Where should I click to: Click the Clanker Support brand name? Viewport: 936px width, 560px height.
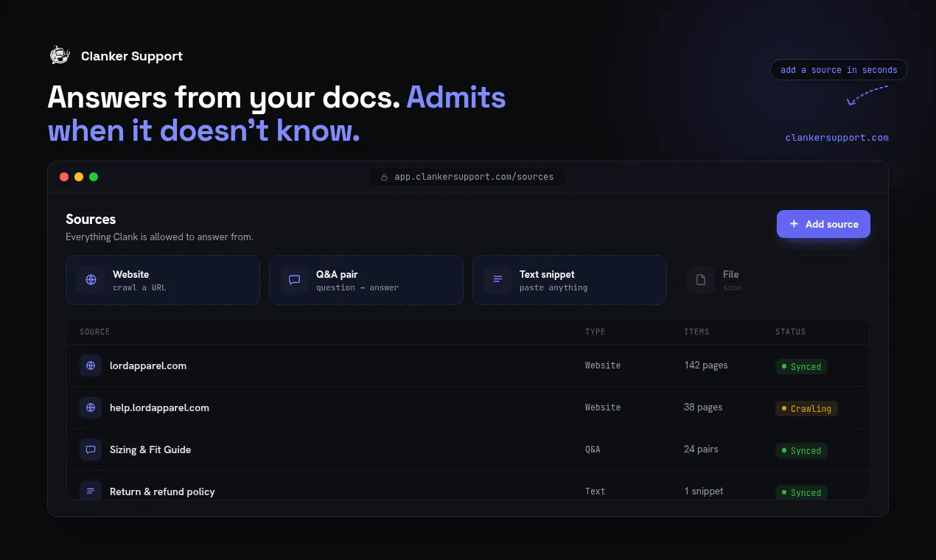(132, 56)
